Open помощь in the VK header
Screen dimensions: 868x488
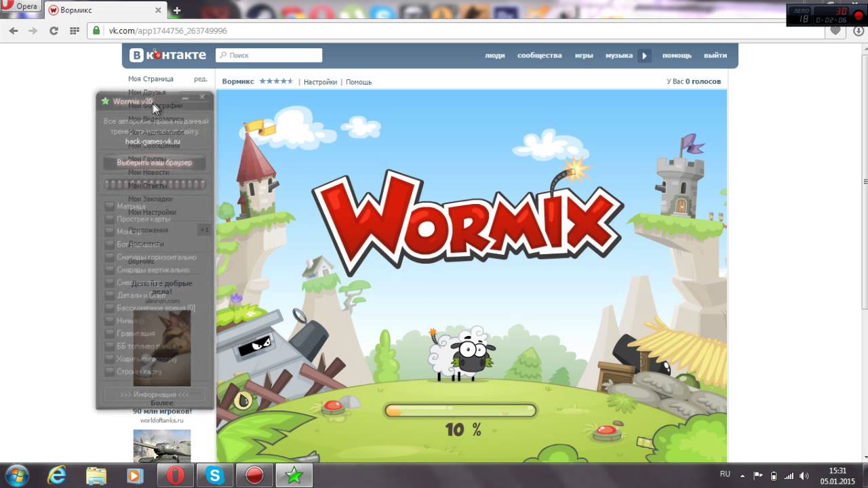click(x=677, y=56)
